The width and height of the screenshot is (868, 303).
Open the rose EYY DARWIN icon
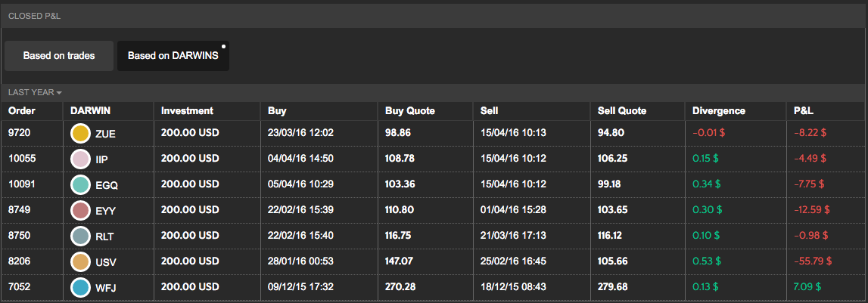tap(80, 210)
